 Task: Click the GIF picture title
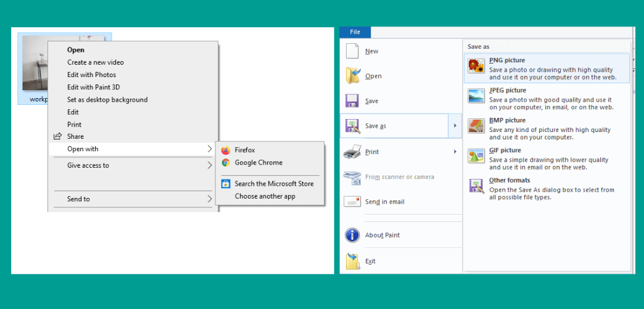click(x=505, y=150)
